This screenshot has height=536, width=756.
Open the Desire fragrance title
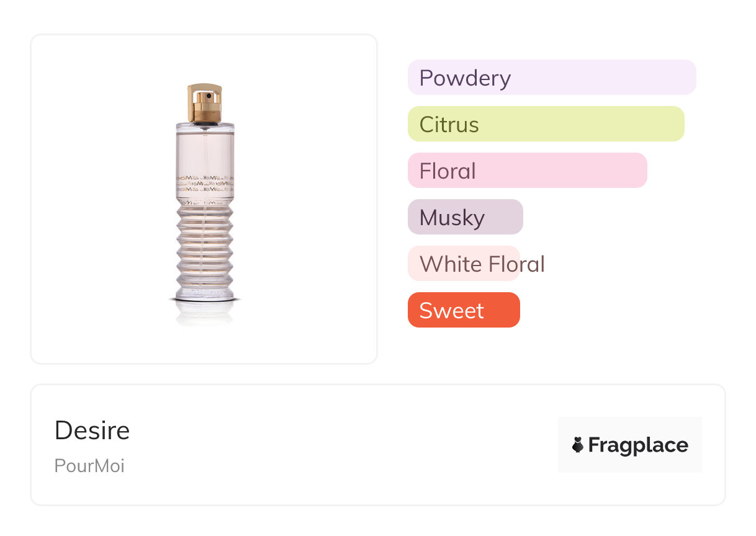click(x=92, y=431)
